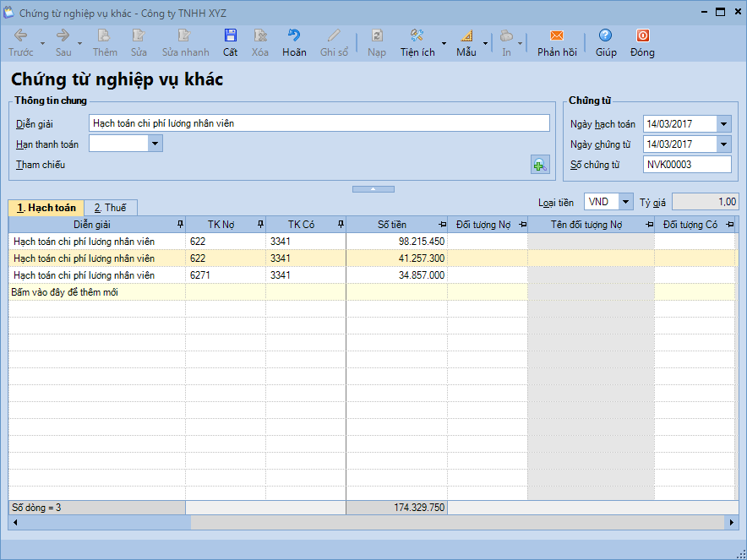Collapse the header panel with the arrow bar
Image resolution: width=747 pixels, height=560 pixels.
373,189
